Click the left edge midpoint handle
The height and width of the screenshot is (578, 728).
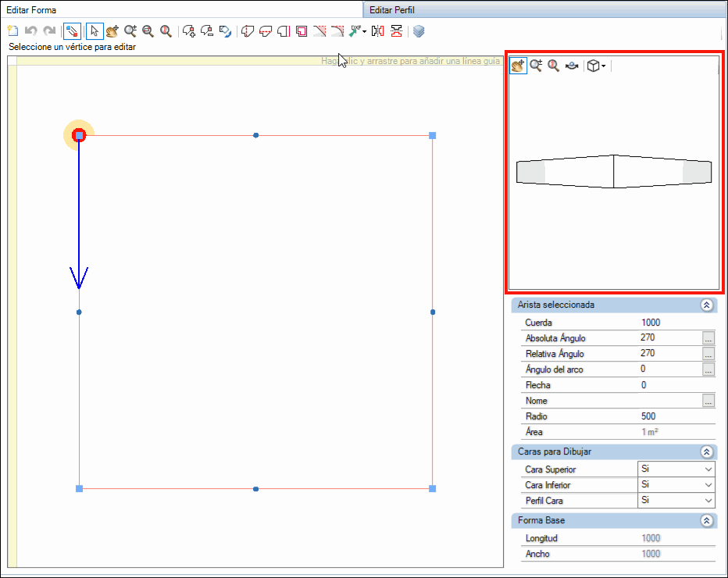[x=79, y=312]
